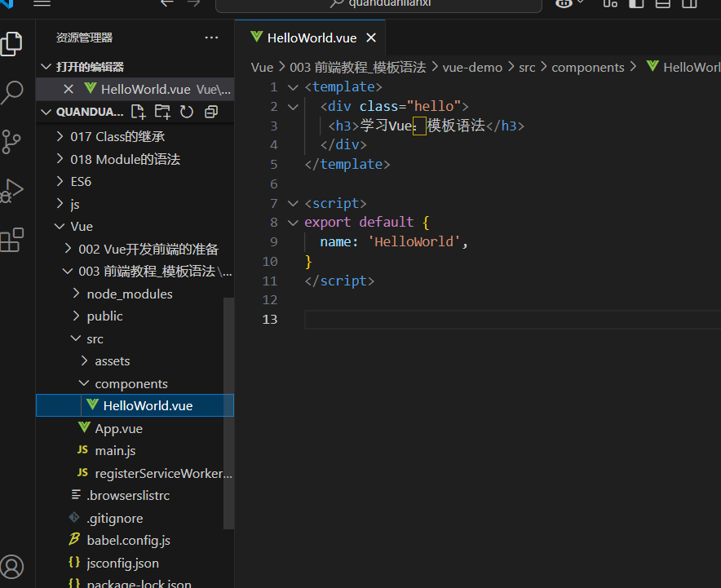Toggle secondary side bar layout button

click(x=689, y=4)
